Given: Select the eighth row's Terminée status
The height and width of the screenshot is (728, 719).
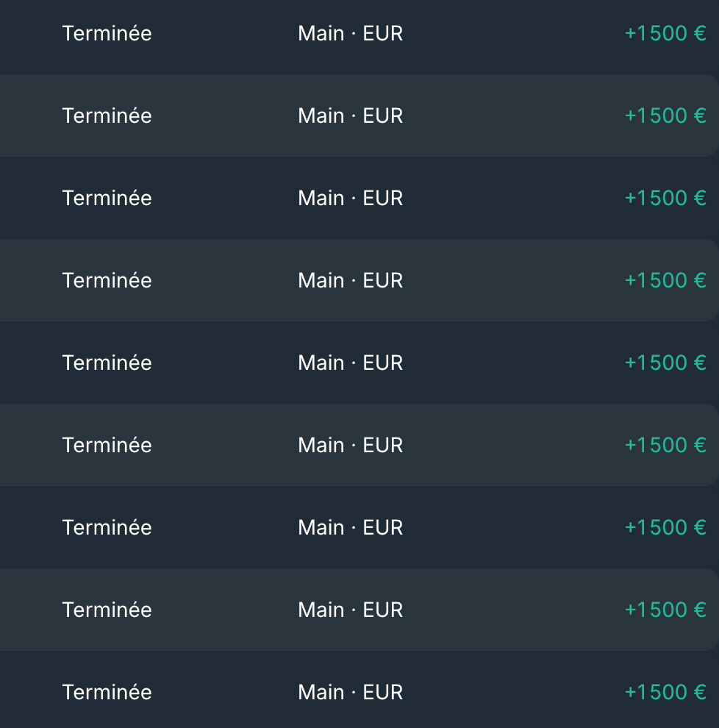Looking at the screenshot, I should [x=107, y=610].
